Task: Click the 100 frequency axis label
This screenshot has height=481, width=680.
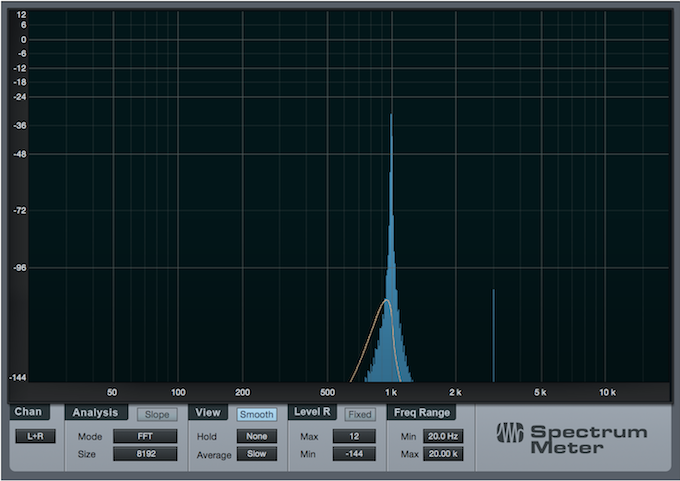Action: (178, 393)
